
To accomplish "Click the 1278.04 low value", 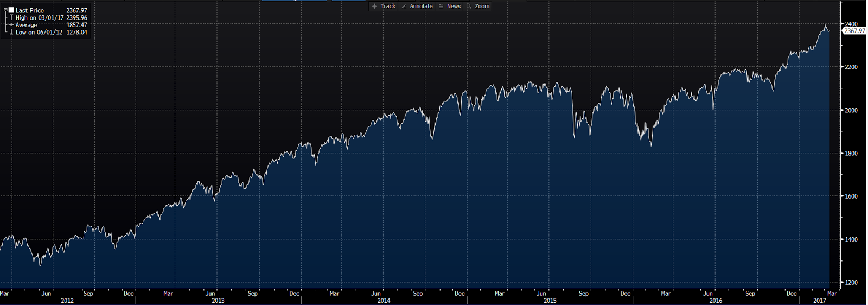I will (x=76, y=32).
